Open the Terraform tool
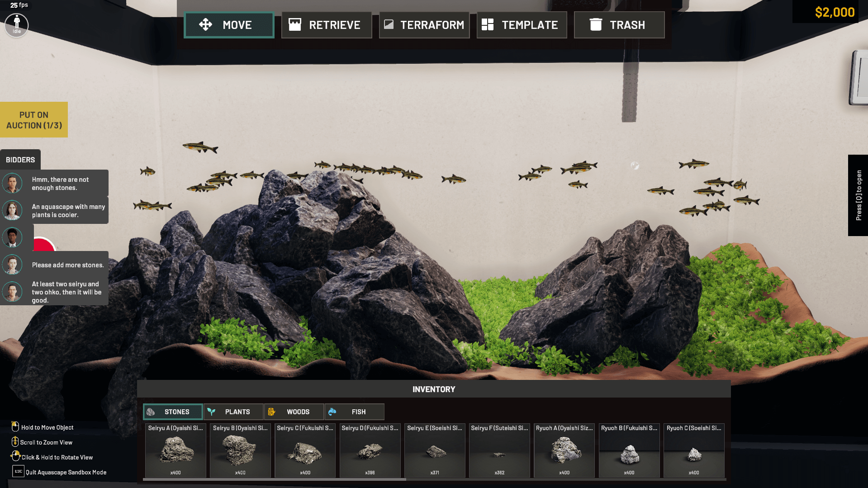Screen dimensions: 868x488 pos(424,25)
